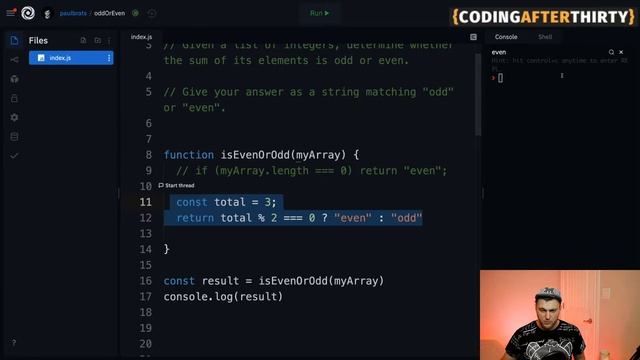The height and width of the screenshot is (360, 640).
Task: Add a new file in Files panel
Action: click(x=83, y=40)
